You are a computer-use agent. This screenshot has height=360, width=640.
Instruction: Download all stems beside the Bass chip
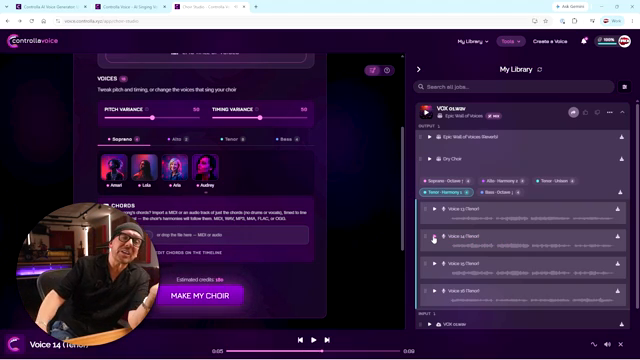620,192
